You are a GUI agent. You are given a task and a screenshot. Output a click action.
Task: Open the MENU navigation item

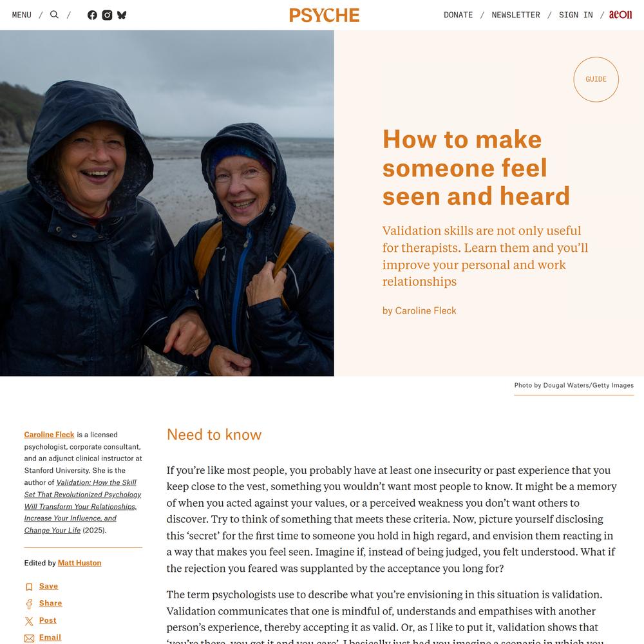pyautogui.click(x=22, y=15)
